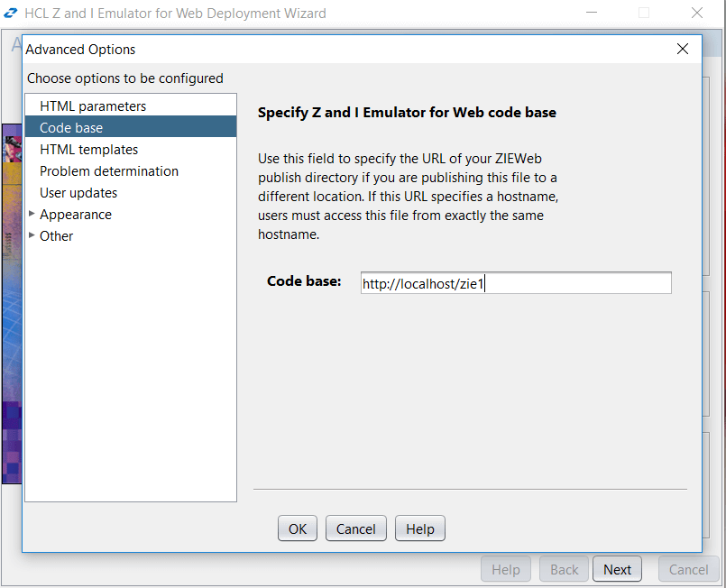Click inside the Code base URL field
This screenshot has height=588, width=726.
point(514,282)
